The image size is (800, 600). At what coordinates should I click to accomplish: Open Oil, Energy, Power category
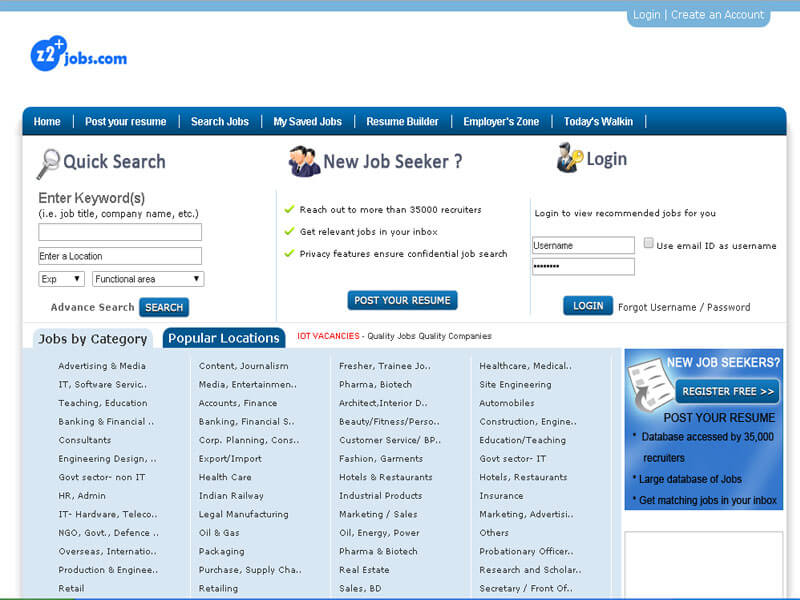tap(379, 533)
